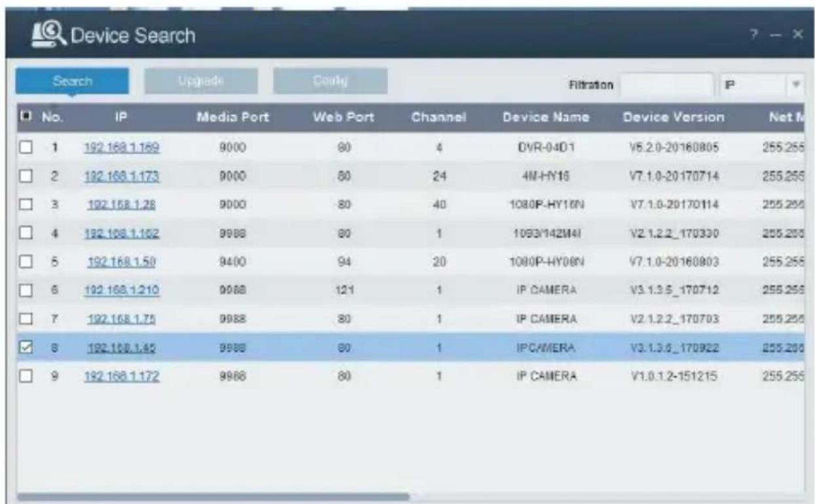
Task: Click the horizontal scrollbar thumb at bottom
Action: [x=213, y=497]
